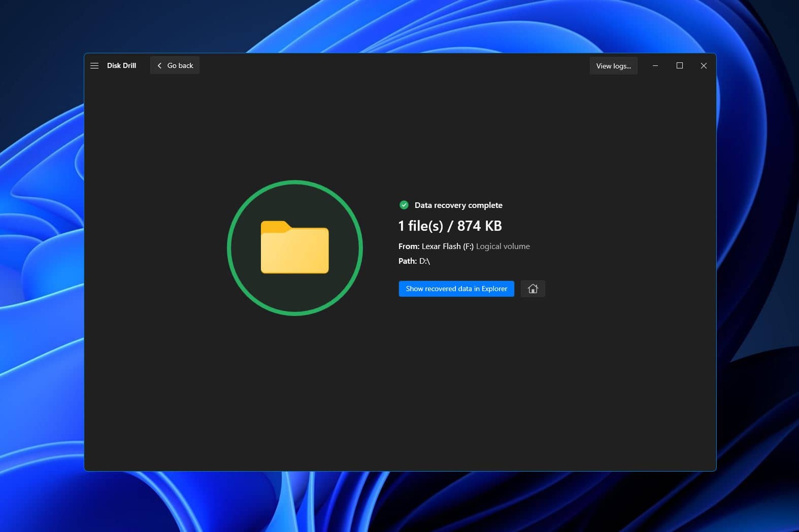Viewport: 799px width, 532px height.
Task: Minimize the Disk Drill window
Action: 655,65
